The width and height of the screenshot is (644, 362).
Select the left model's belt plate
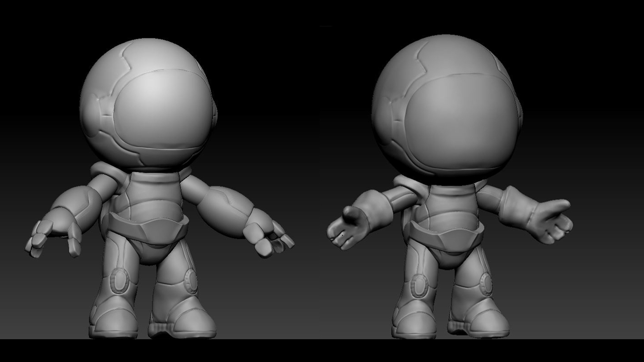pyautogui.click(x=148, y=228)
